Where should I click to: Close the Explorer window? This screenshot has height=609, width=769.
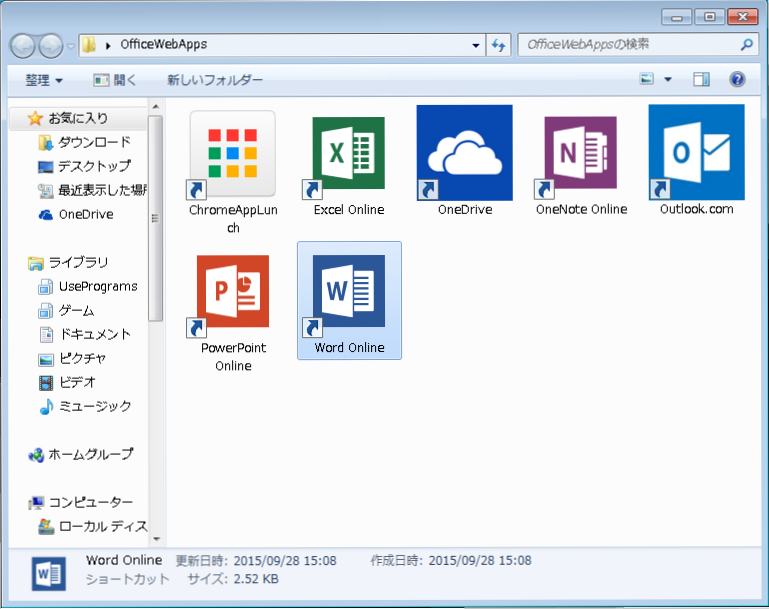[743, 17]
